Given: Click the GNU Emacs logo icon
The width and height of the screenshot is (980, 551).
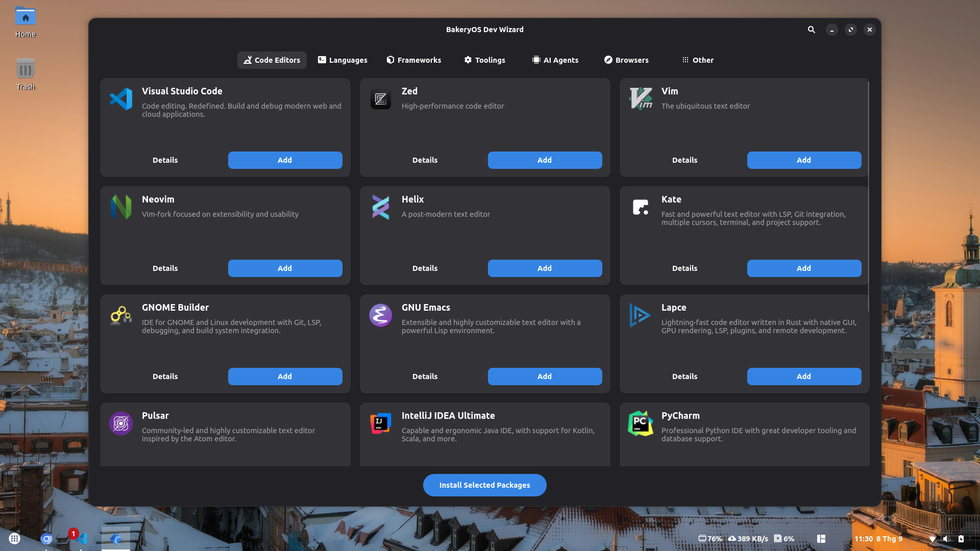Looking at the screenshot, I should (x=381, y=315).
